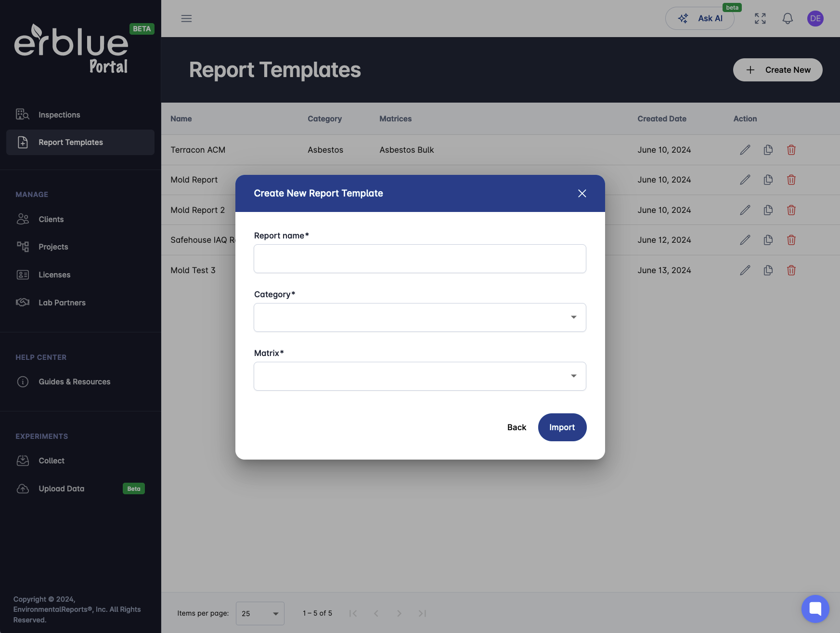Edit the Terracon ACM template
840x633 pixels.
click(x=745, y=150)
